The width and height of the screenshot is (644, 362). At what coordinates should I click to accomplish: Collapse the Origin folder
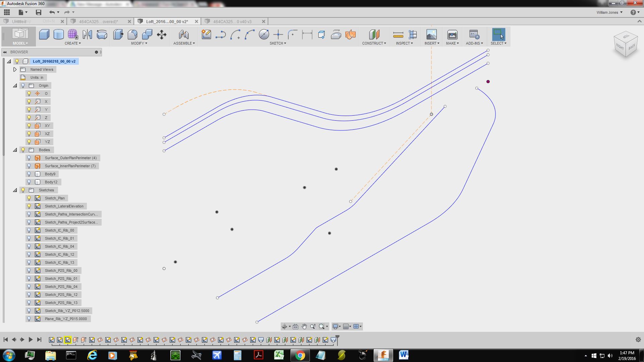point(15,85)
